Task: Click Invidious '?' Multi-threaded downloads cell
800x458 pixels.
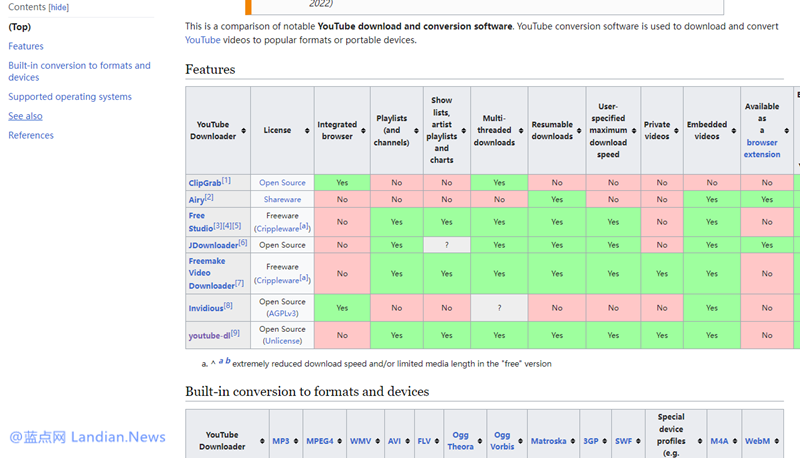Action: [x=499, y=308]
